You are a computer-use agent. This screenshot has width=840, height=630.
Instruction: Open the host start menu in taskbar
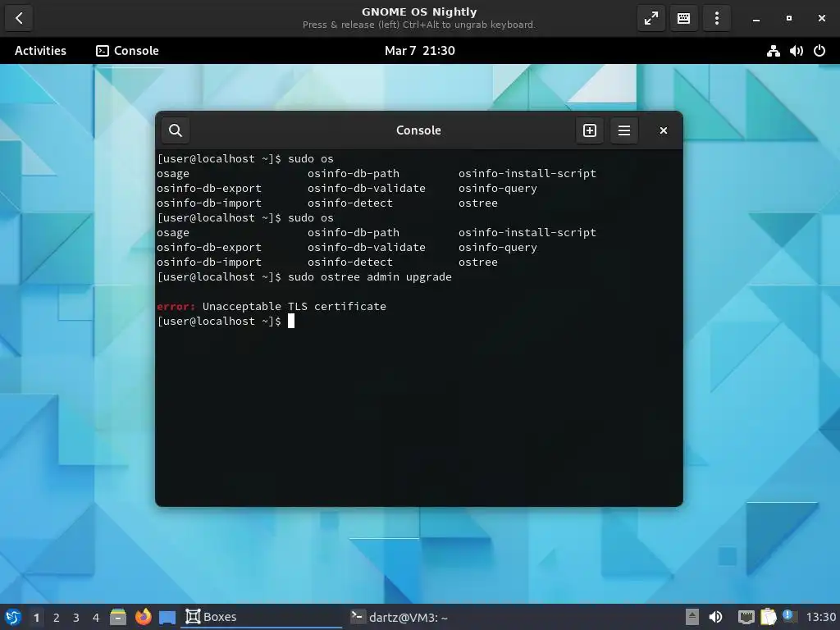point(13,617)
